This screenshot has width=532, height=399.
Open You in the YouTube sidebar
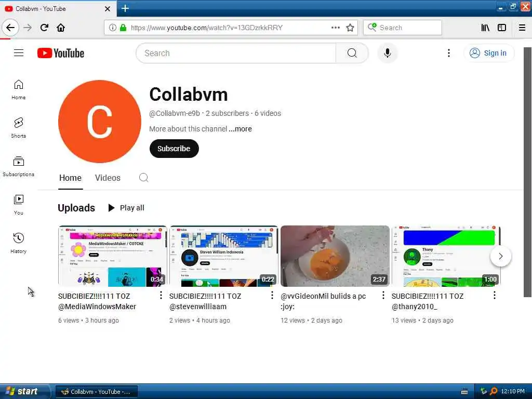pyautogui.click(x=19, y=205)
